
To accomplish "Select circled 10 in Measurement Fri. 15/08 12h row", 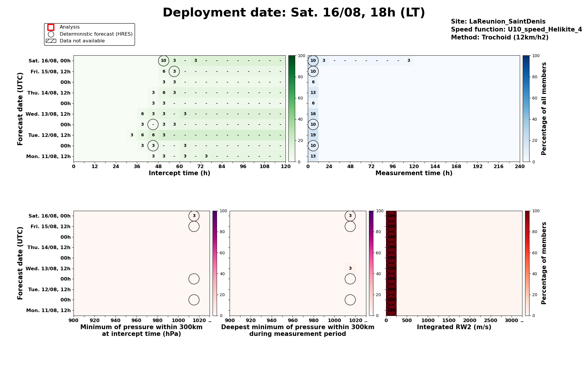I will [x=313, y=71].
